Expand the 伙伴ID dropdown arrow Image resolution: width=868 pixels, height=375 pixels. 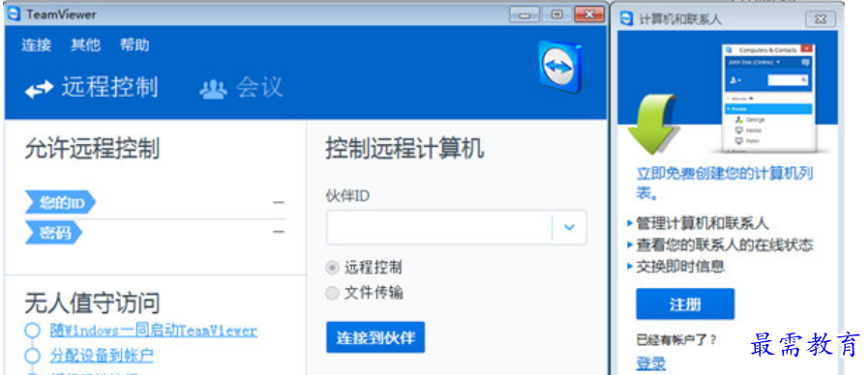[x=569, y=227]
